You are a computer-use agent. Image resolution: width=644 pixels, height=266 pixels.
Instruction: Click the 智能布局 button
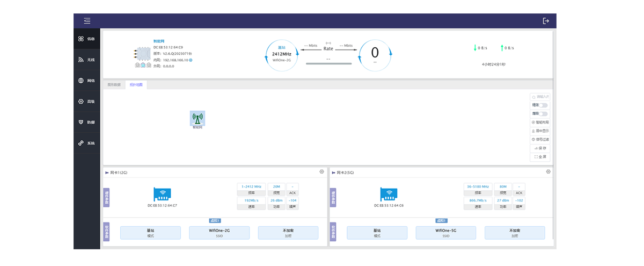pos(540,123)
